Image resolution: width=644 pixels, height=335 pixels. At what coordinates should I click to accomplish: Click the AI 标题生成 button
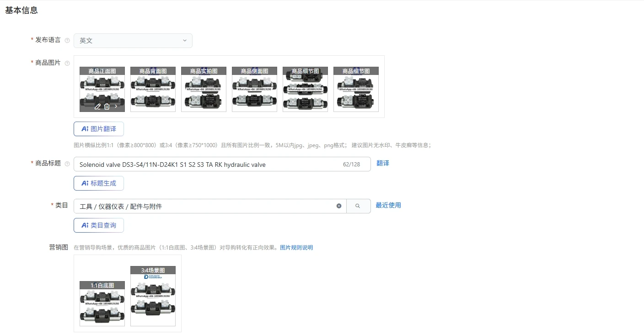[99, 183]
